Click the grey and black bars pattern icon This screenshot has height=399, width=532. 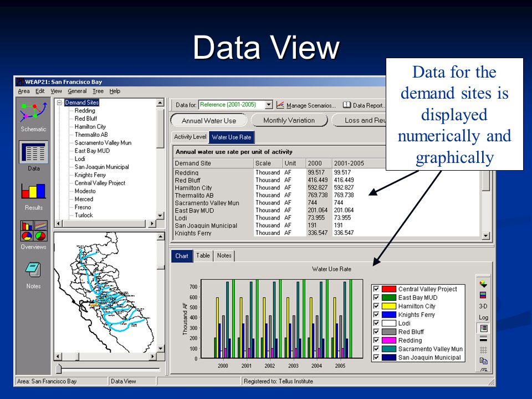[483, 339]
